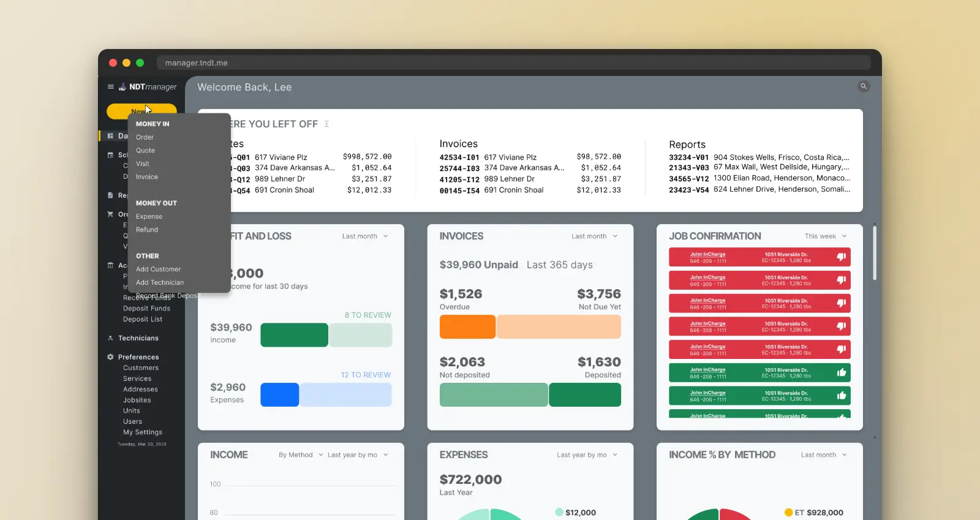Select Expense under Money Out
The height and width of the screenshot is (520, 980).
pos(149,217)
